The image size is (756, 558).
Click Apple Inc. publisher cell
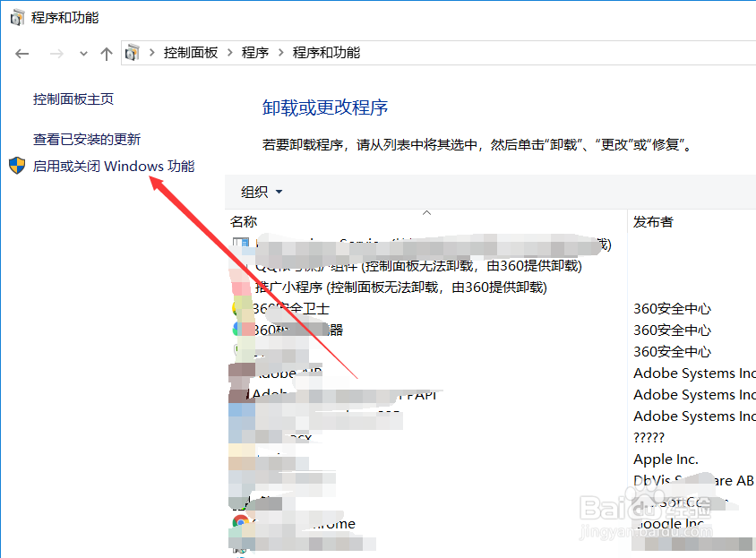pos(666,459)
